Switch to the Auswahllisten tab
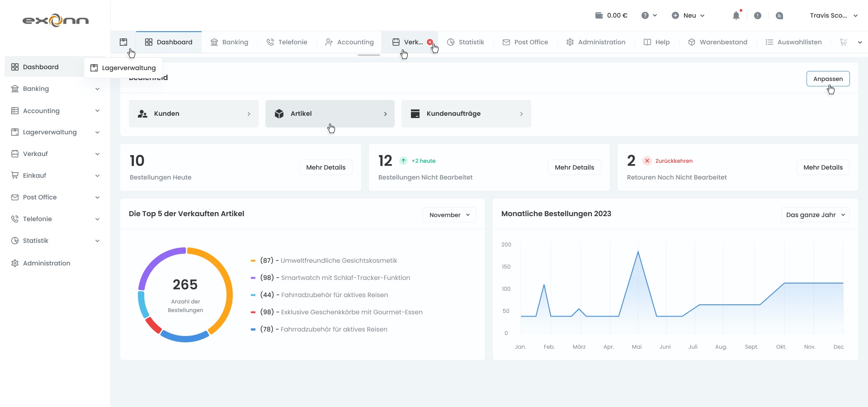This screenshot has width=868, height=407. pyautogui.click(x=794, y=42)
